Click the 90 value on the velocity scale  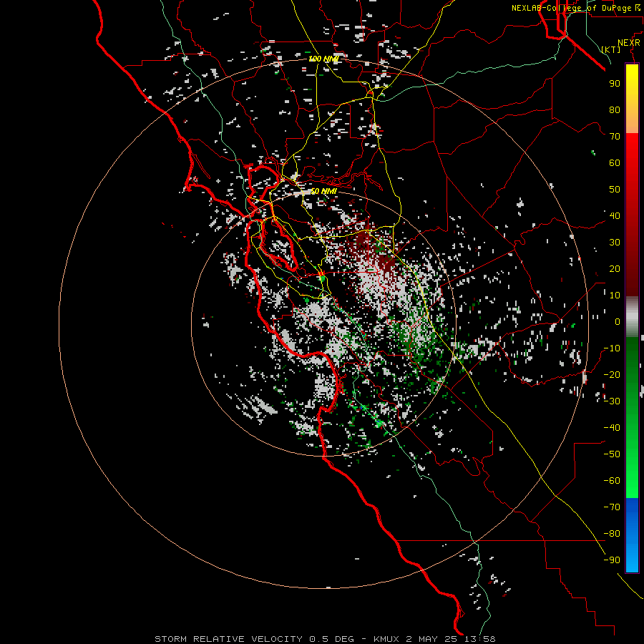[x=615, y=84]
